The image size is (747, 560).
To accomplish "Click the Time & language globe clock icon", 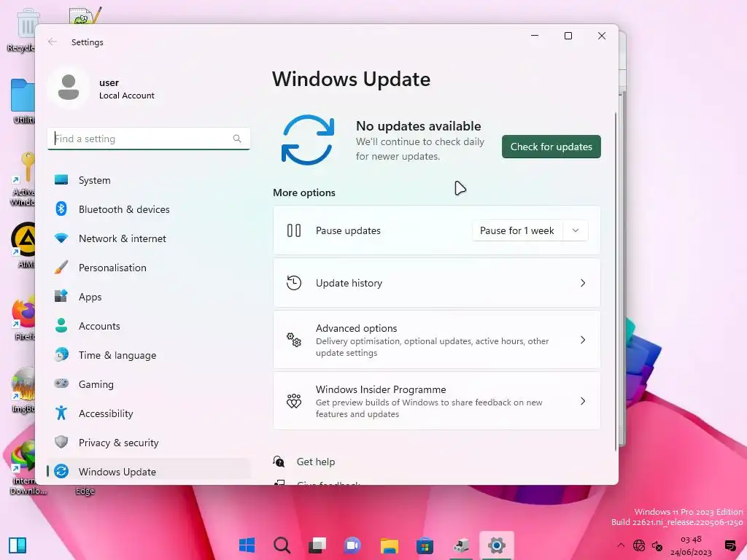I will [61, 355].
